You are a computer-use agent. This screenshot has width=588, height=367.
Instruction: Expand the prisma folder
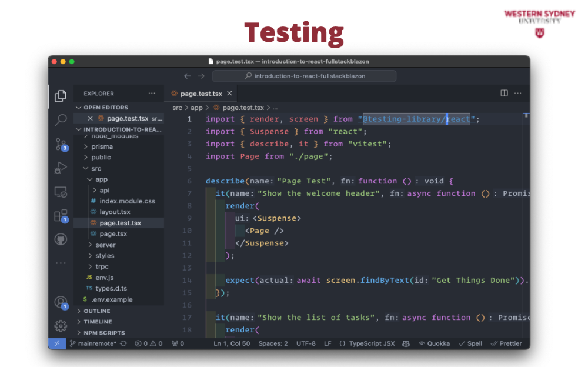pyautogui.click(x=102, y=146)
